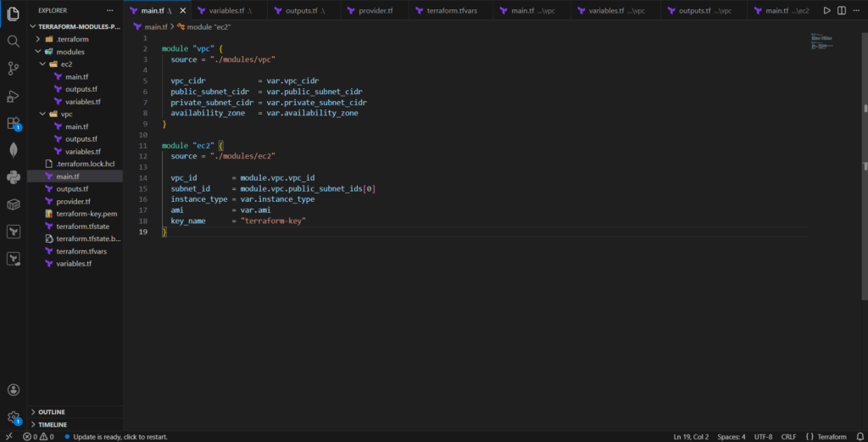Open the Python panel in activity bar

click(13, 177)
